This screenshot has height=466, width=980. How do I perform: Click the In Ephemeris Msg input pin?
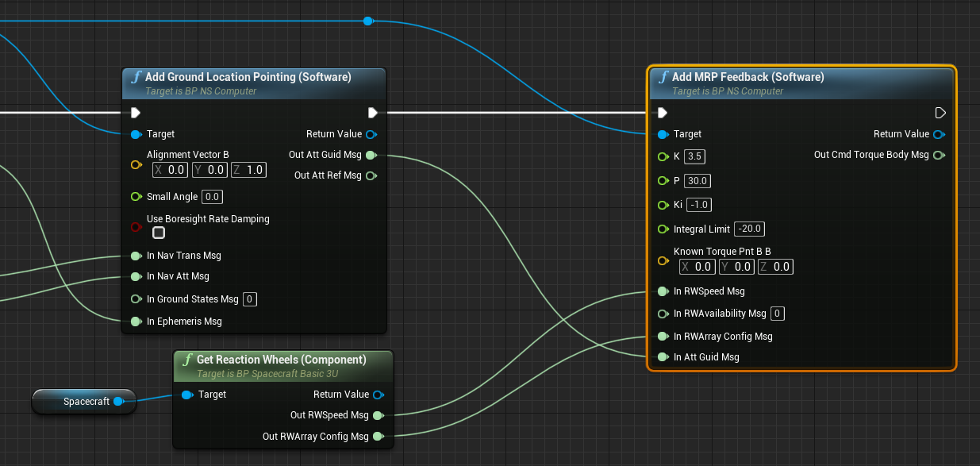(136, 322)
